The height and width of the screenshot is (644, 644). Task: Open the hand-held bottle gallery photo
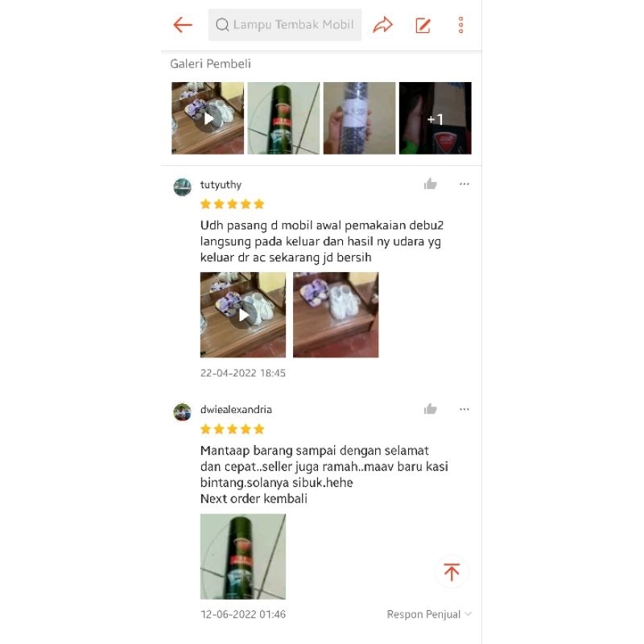click(x=359, y=118)
